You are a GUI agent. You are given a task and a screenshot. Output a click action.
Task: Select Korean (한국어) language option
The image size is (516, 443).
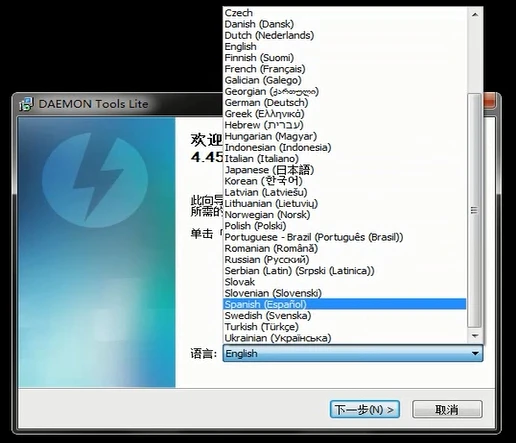344,181
